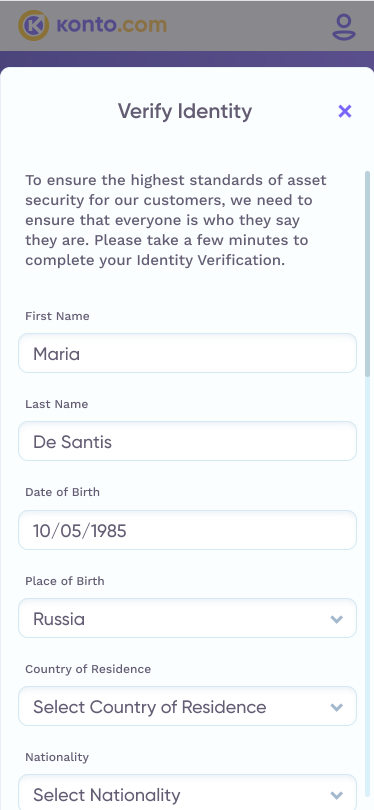Click the Verify Identity heading

[185, 112]
